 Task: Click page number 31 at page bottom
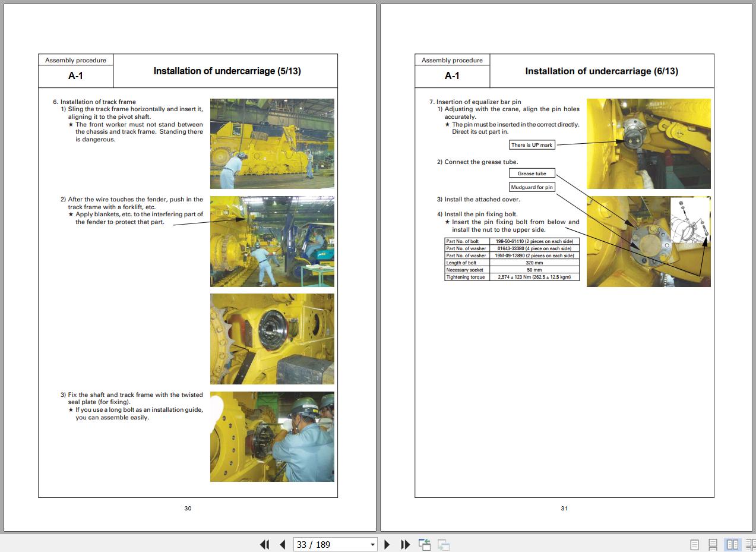564,508
